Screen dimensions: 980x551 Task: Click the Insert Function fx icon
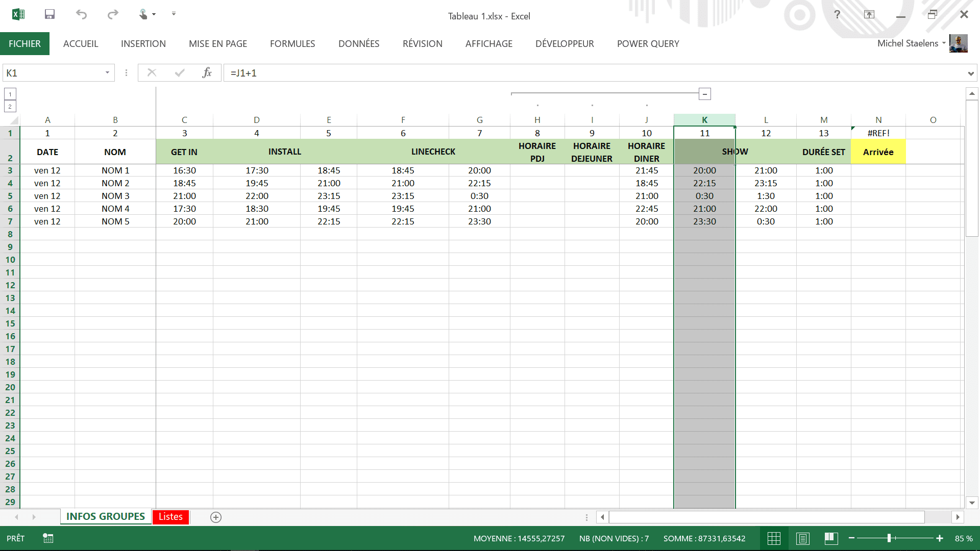207,73
